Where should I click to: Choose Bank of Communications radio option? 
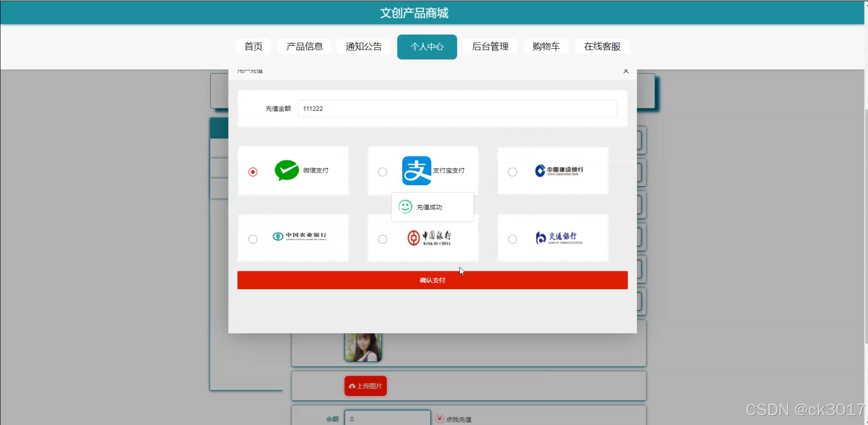point(512,239)
